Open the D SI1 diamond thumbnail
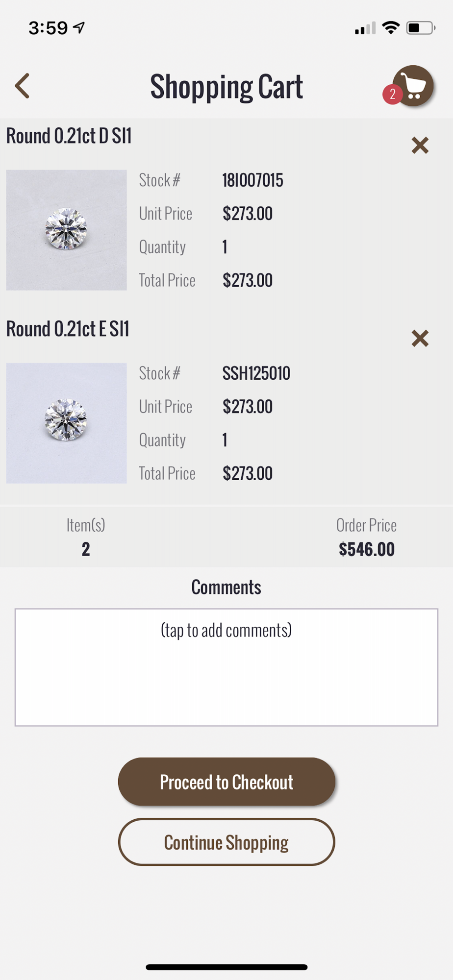 67,230
